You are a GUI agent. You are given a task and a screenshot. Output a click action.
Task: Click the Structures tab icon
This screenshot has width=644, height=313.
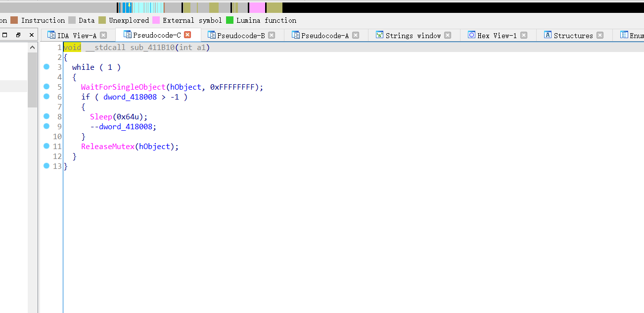(x=548, y=35)
